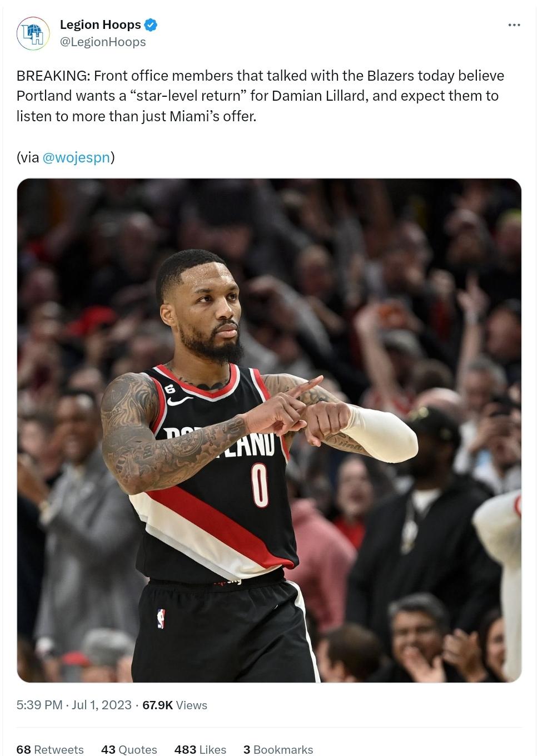Show the 68 Retweets list

(x=50, y=749)
